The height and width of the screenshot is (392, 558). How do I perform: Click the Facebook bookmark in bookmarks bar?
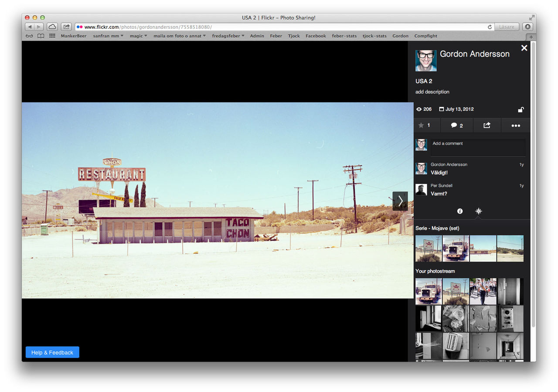[316, 36]
